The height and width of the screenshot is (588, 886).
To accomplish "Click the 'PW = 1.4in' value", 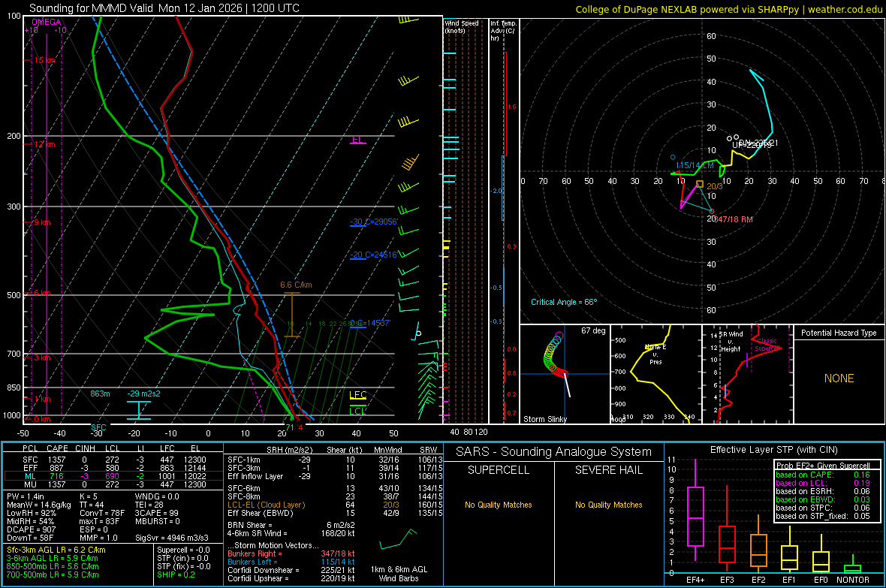I will 26,496.
